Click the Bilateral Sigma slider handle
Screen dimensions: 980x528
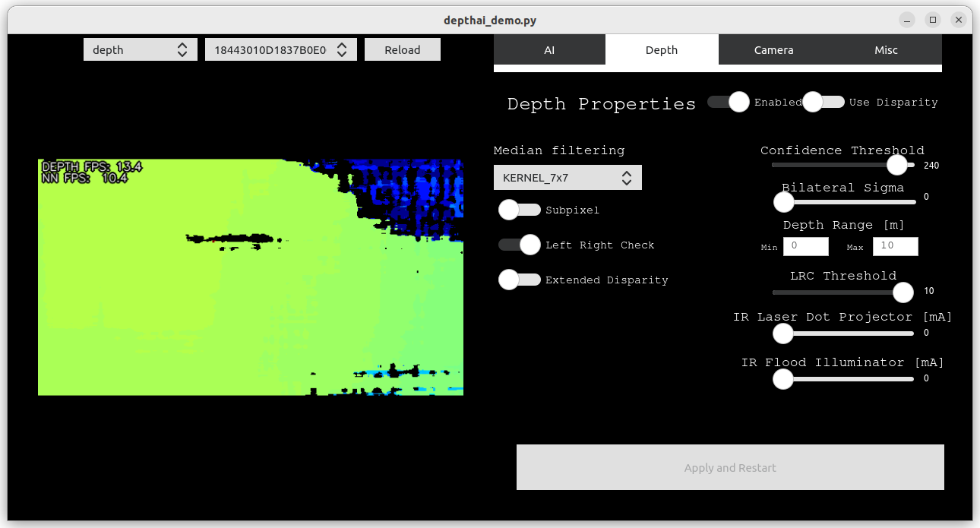coord(783,202)
